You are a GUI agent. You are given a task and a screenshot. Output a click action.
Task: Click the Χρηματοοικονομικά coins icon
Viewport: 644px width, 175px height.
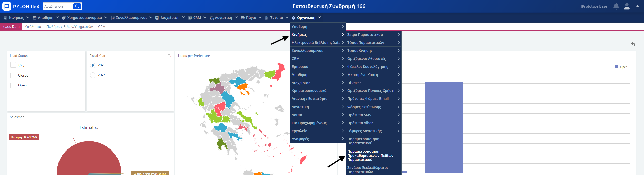tap(64, 18)
